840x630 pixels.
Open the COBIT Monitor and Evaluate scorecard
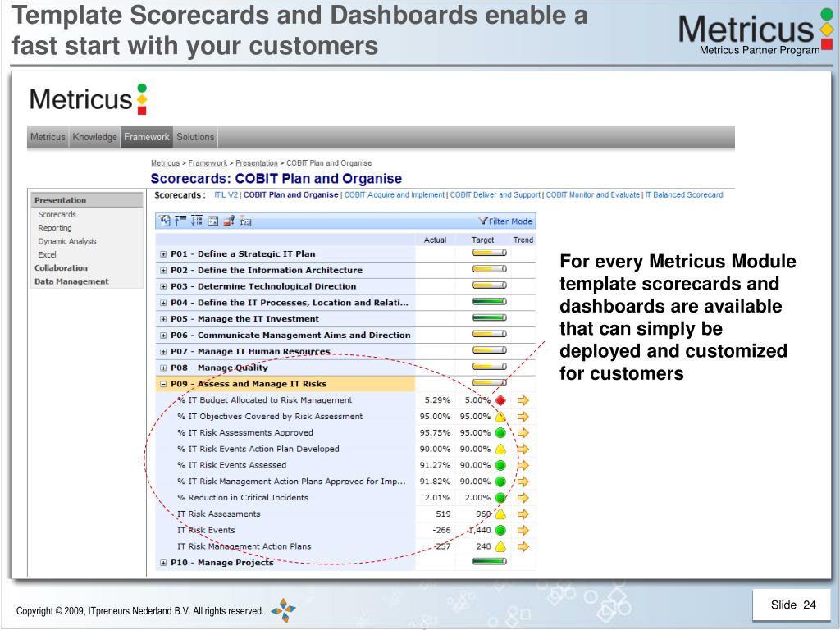(x=593, y=195)
